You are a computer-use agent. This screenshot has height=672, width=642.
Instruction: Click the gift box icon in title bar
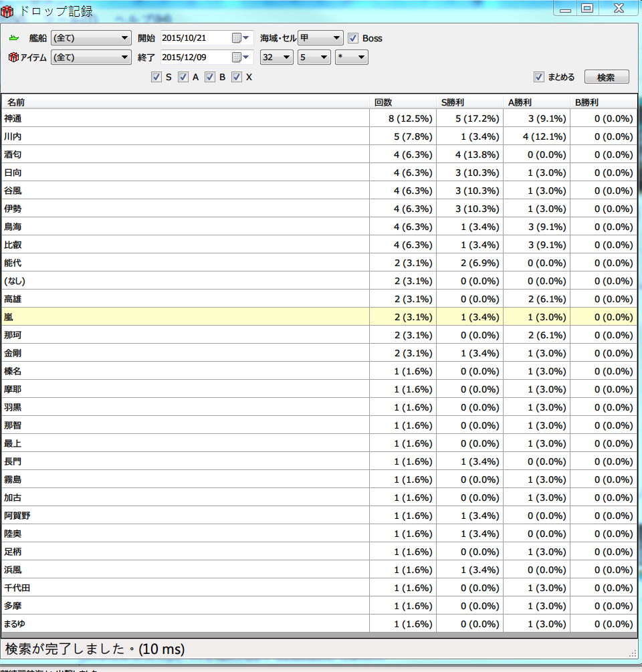(7, 11)
